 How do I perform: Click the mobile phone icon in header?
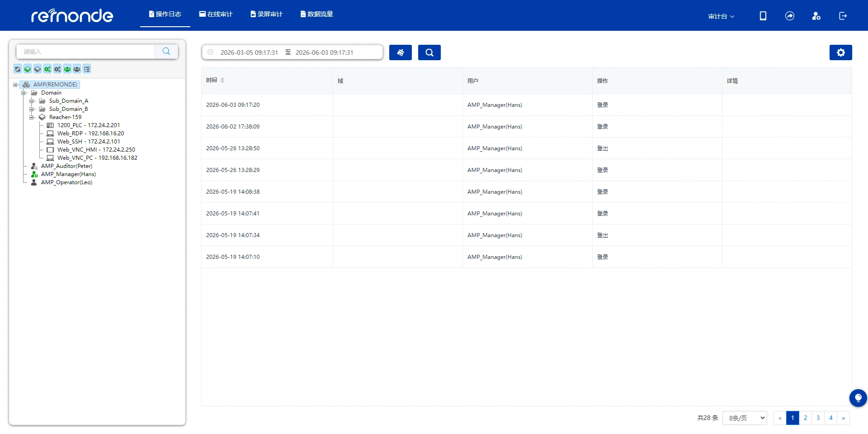pos(763,16)
